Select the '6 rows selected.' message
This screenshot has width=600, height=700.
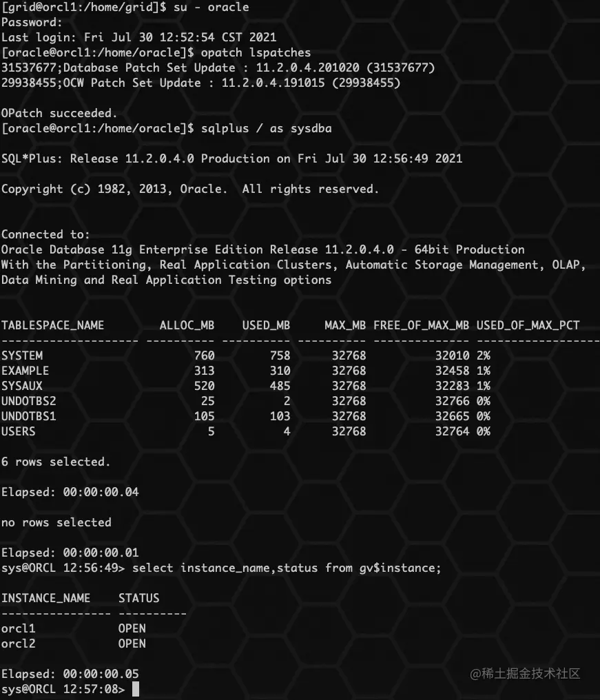56,462
